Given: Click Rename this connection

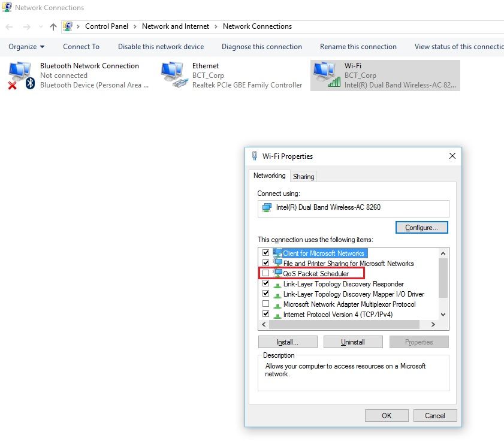Looking at the screenshot, I should [x=358, y=47].
